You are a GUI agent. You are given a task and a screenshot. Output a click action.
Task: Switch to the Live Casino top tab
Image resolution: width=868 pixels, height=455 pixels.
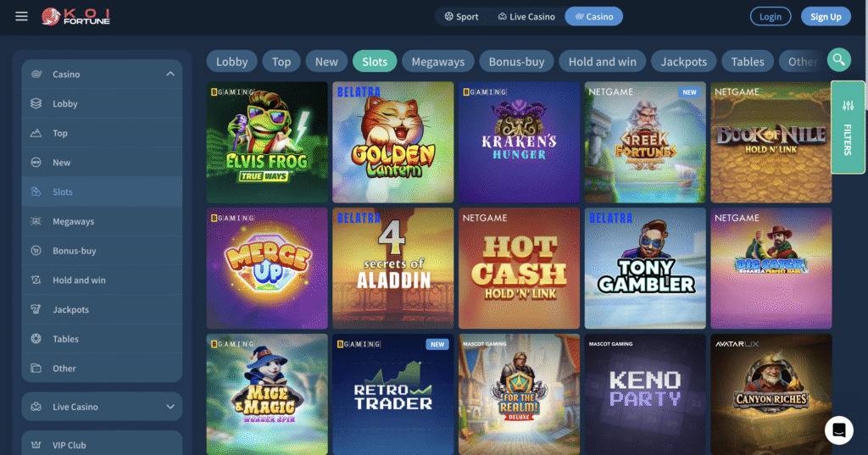(x=526, y=17)
